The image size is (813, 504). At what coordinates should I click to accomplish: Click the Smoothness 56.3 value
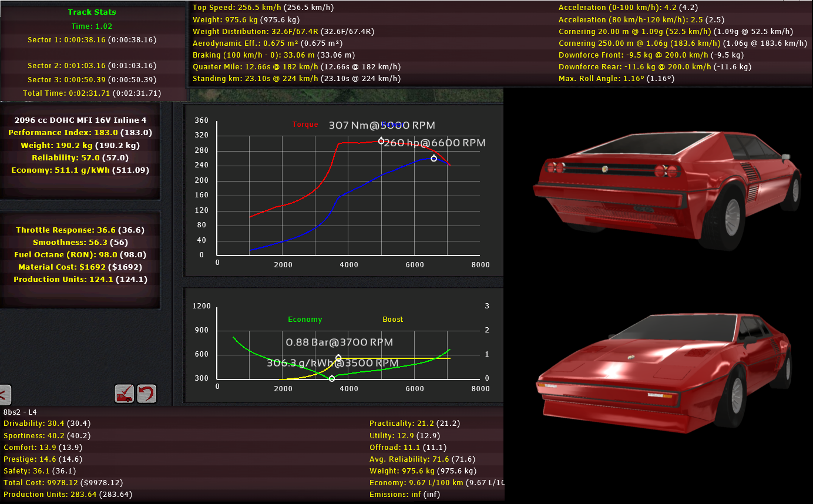pyautogui.click(x=80, y=242)
